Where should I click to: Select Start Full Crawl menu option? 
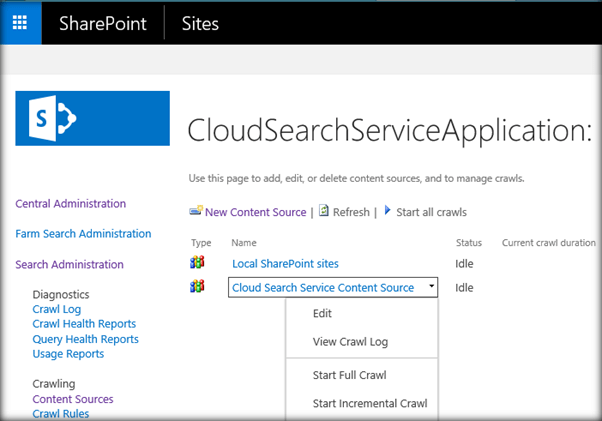pos(350,375)
